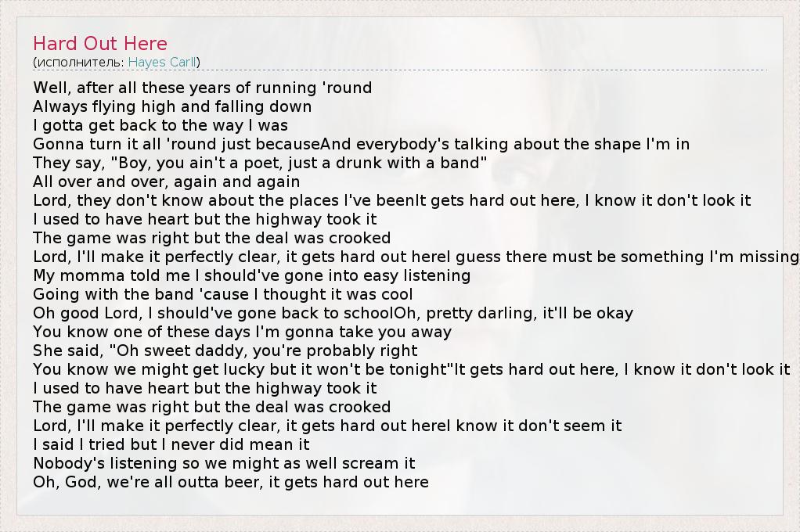Open the Hayes Carll artist link

(x=162, y=62)
